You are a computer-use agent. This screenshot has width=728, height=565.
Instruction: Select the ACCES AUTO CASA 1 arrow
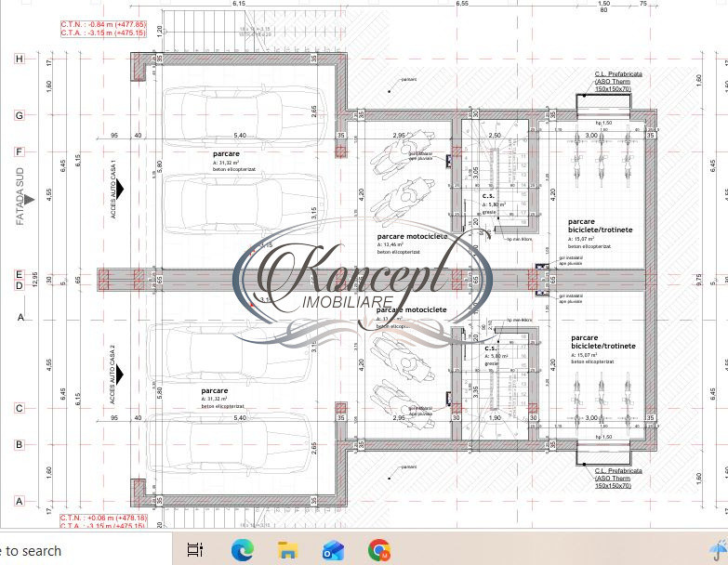tap(118, 190)
